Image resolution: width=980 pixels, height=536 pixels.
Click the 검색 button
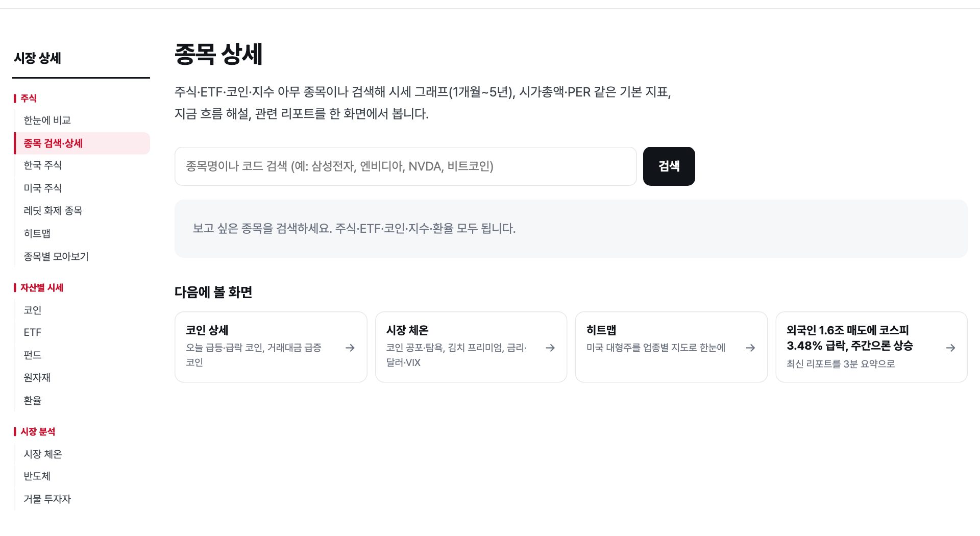click(x=669, y=166)
